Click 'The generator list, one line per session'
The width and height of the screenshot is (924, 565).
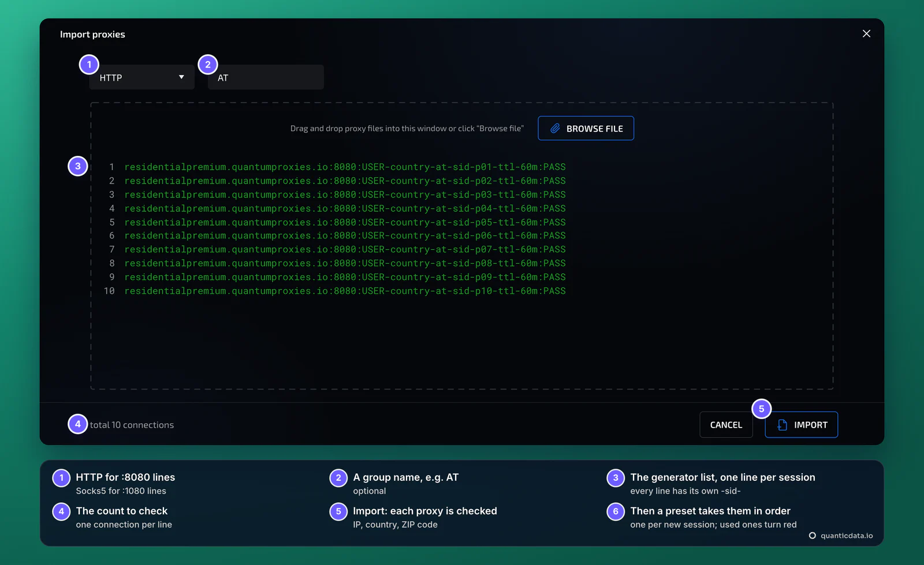[722, 477]
